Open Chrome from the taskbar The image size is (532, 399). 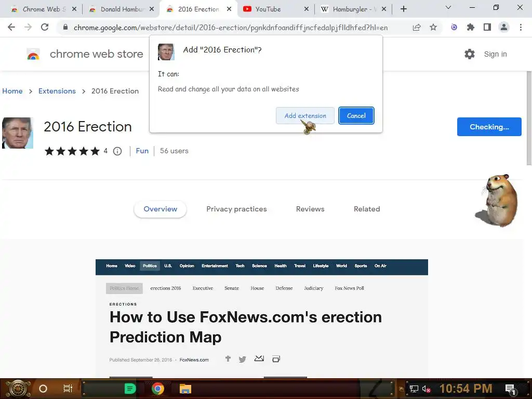point(158,389)
